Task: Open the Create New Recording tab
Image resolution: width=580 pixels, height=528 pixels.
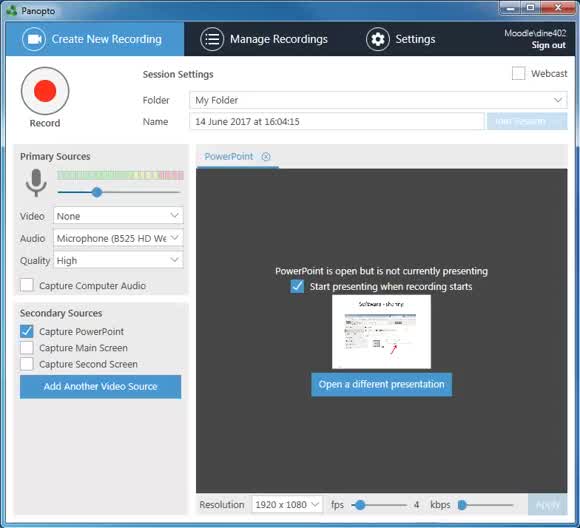Action: (95, 39)
